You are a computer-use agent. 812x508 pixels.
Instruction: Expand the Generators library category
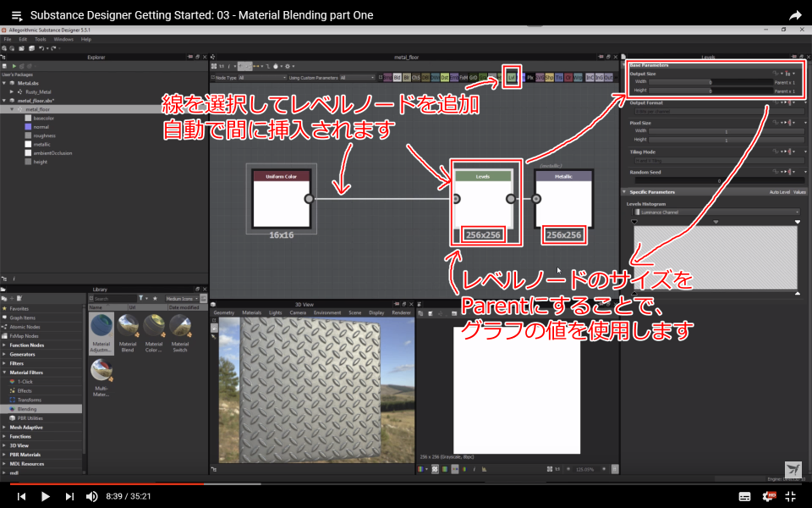pos(5,355)
